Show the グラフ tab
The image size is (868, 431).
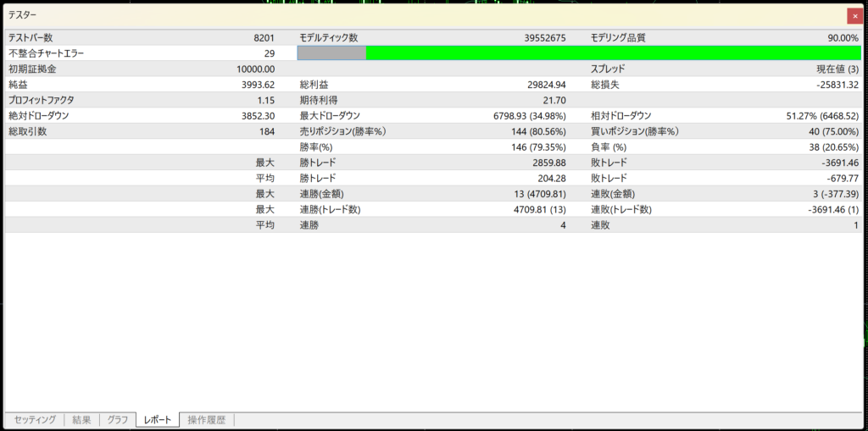(118, 420)
